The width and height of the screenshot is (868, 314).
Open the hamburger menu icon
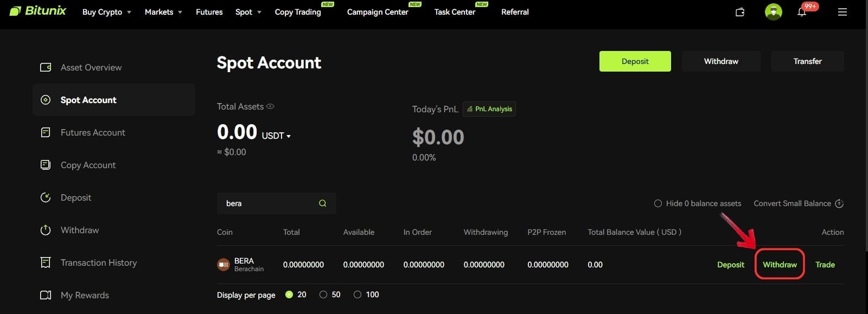pyautogui.click(x=842, y=12)
